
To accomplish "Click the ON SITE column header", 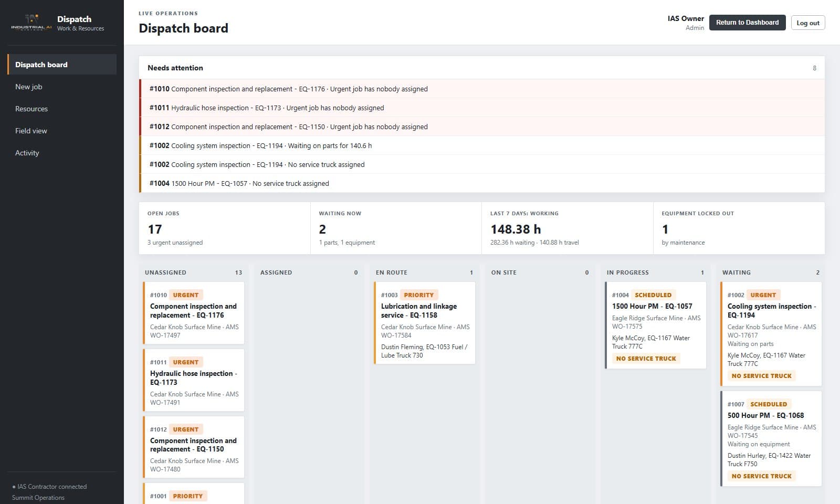I will [504, 272].
